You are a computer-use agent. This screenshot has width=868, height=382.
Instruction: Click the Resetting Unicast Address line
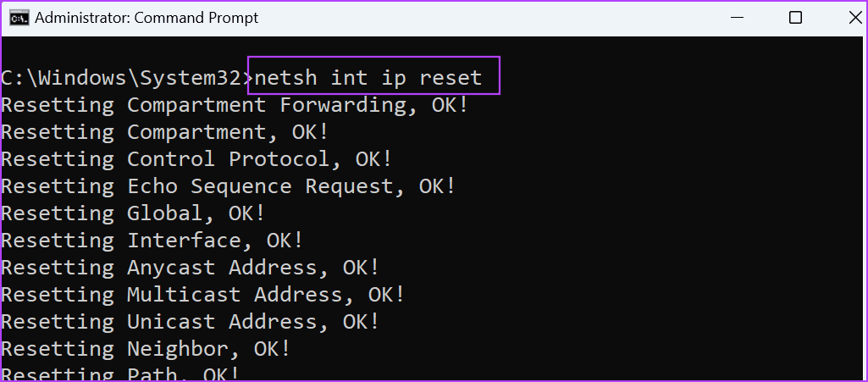point(191,322)
